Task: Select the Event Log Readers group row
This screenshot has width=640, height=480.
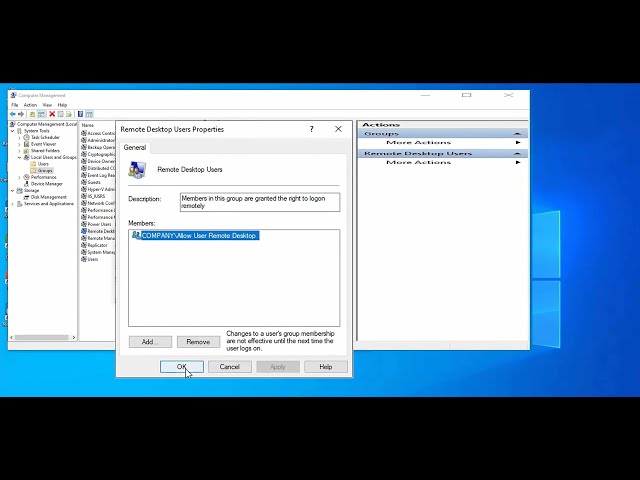Action: pyautogui.click(x=98, y=175)
